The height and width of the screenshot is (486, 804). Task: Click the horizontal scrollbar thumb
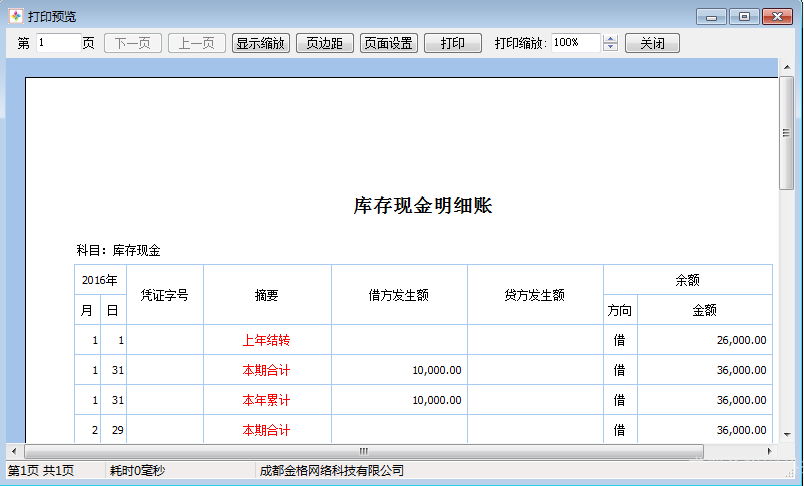pyautogui.click(x=363, y=451)
